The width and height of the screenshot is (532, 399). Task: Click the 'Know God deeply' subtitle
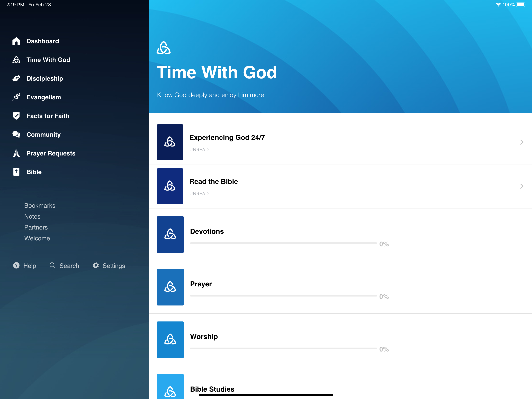(x=211, y=95)
